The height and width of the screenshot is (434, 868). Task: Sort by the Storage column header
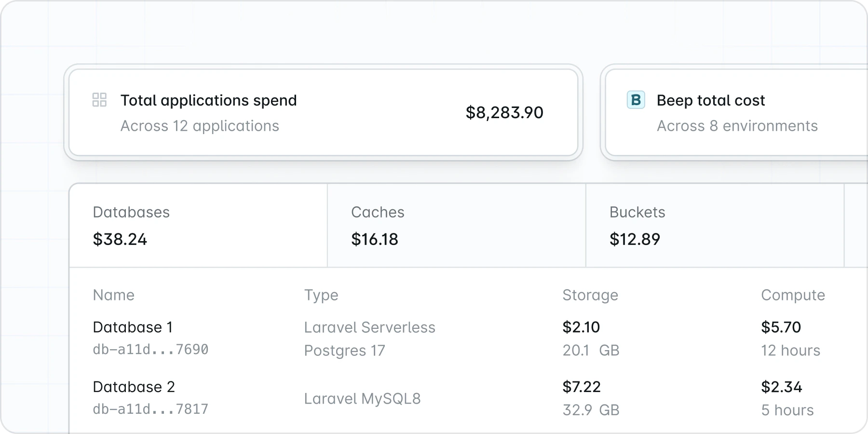click(590, 295)
